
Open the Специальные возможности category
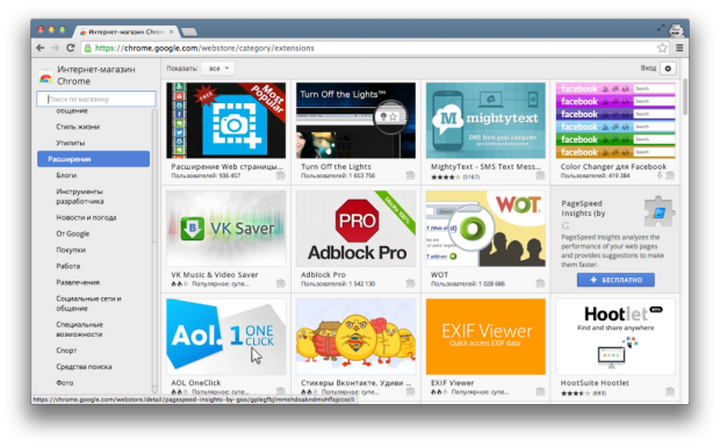[x=79, y=329]
